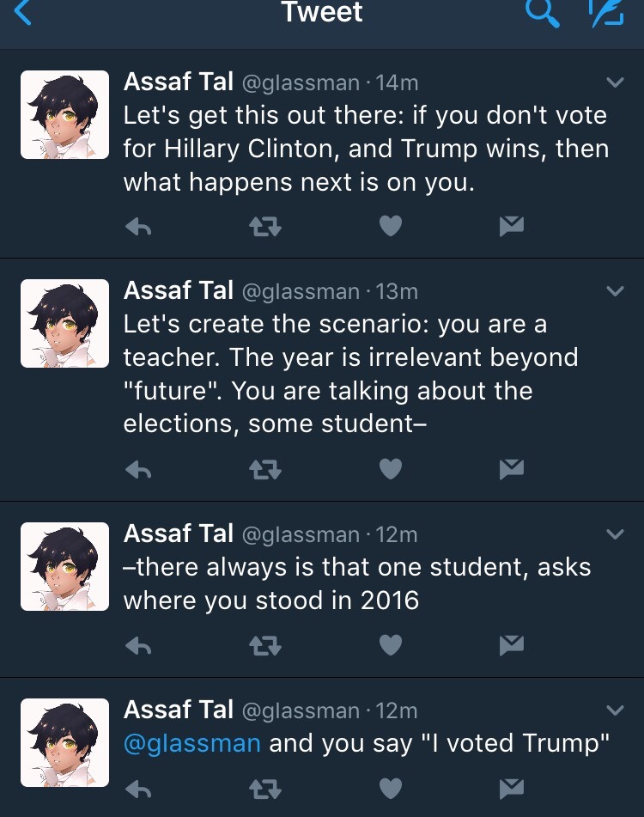Like the "I voted Trump" tweet
The width and height of the screenshot is (644, 817).
coord(391,787)
